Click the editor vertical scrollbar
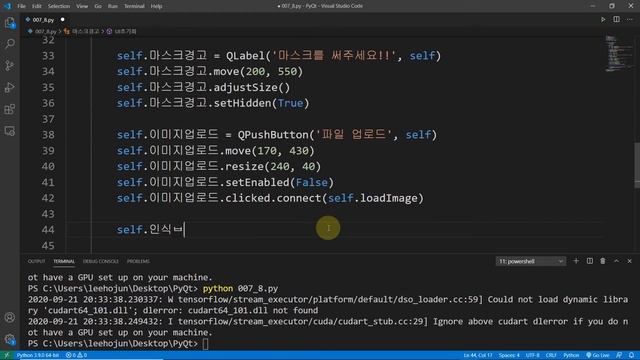 637,165
